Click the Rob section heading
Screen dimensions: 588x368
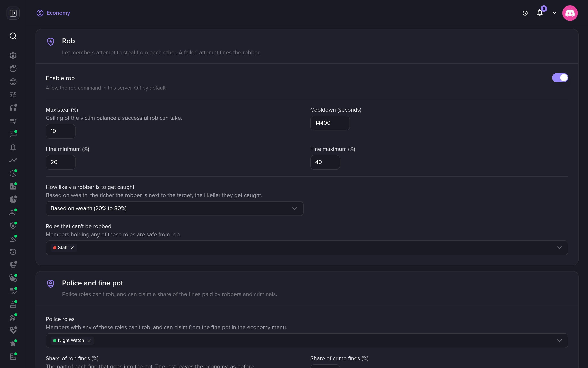[x=68, y=41]
